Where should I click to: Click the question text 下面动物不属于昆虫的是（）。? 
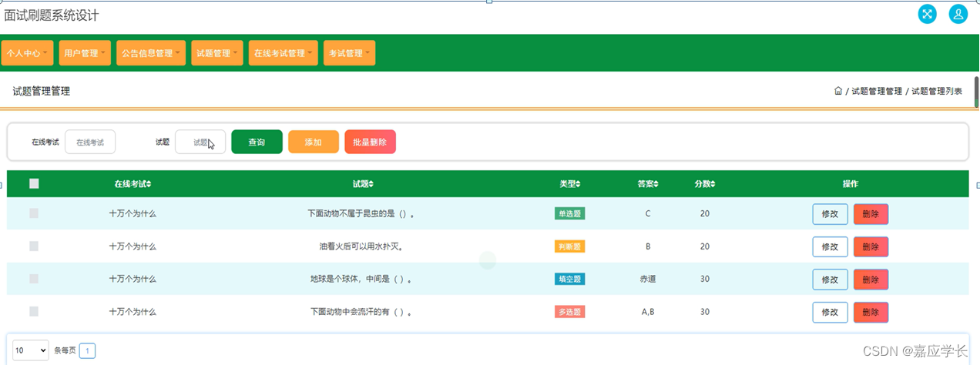[361, 213]
